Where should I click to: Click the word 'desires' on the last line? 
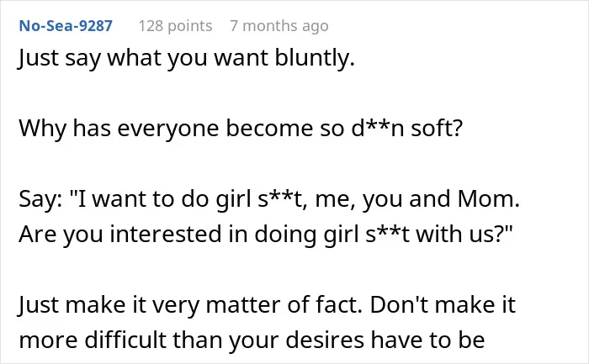(325, 340)
